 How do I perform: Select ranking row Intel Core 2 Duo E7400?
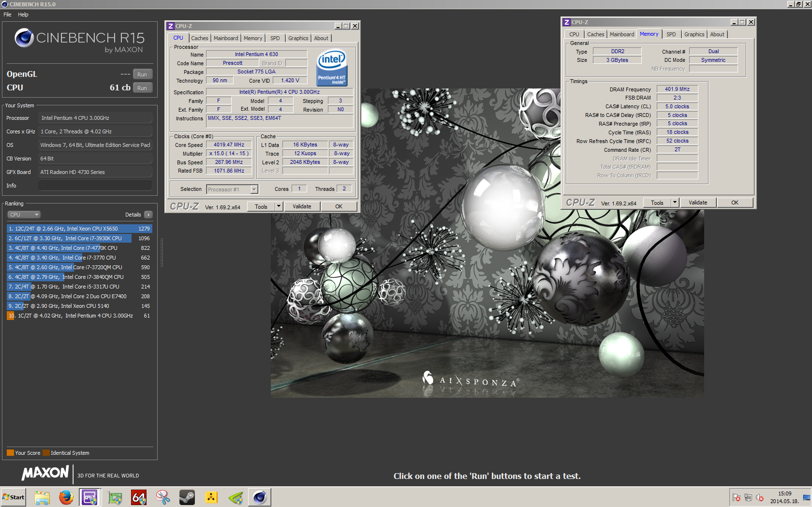79,296
